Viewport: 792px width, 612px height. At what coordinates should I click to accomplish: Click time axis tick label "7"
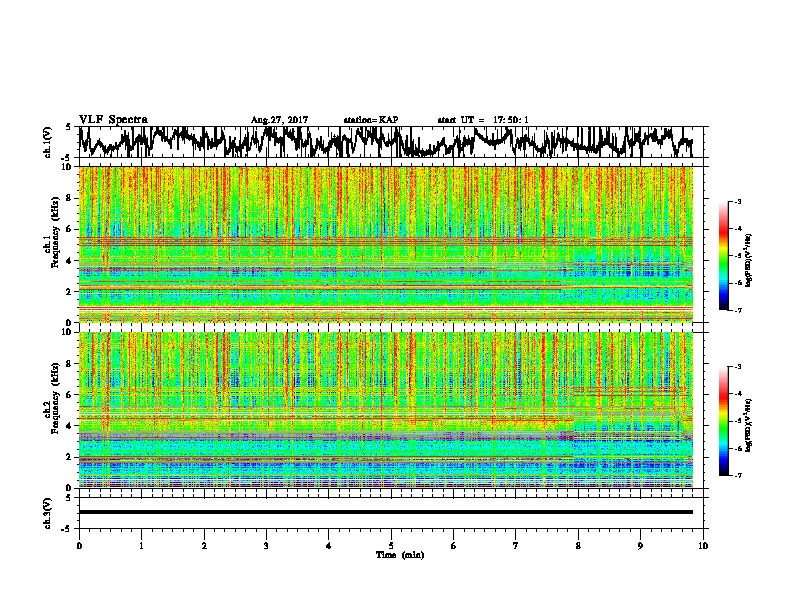(516, 545)
